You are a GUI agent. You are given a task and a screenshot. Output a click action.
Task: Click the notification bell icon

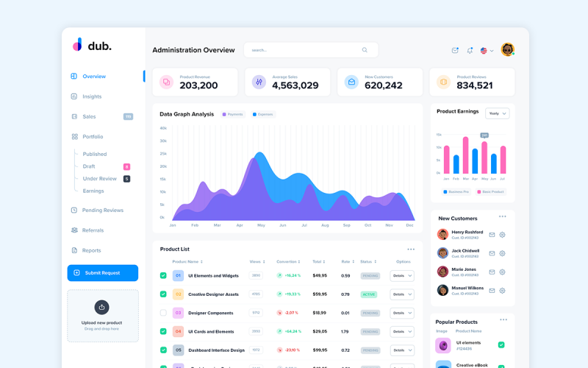click(x=470, y=50)
